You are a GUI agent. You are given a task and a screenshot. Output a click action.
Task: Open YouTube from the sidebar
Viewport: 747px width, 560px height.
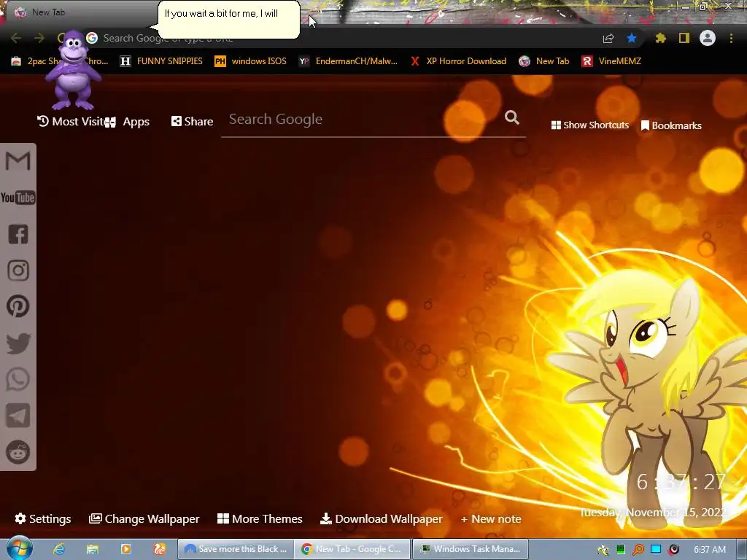(18, 198)
